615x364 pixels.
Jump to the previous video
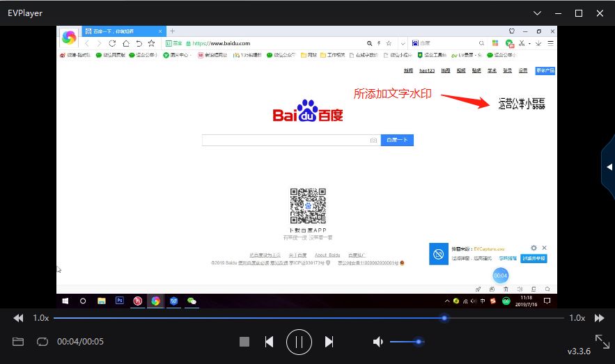click(x=269, y=342)
